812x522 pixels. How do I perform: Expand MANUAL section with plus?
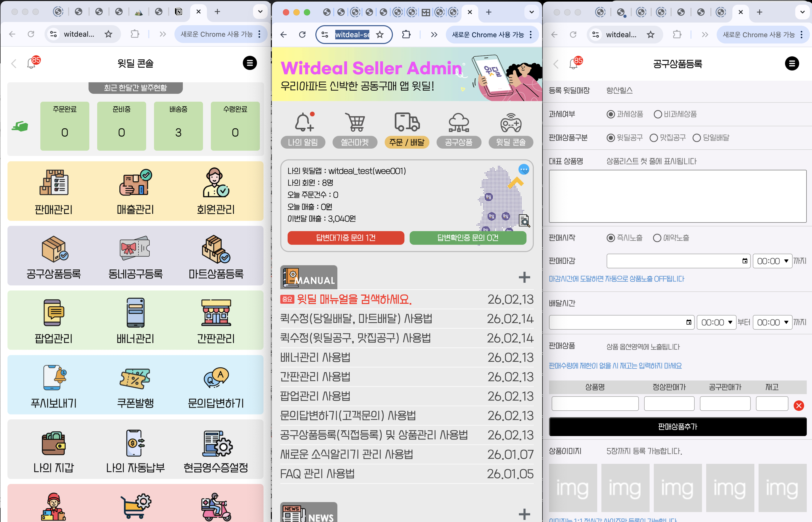(524, 277)
